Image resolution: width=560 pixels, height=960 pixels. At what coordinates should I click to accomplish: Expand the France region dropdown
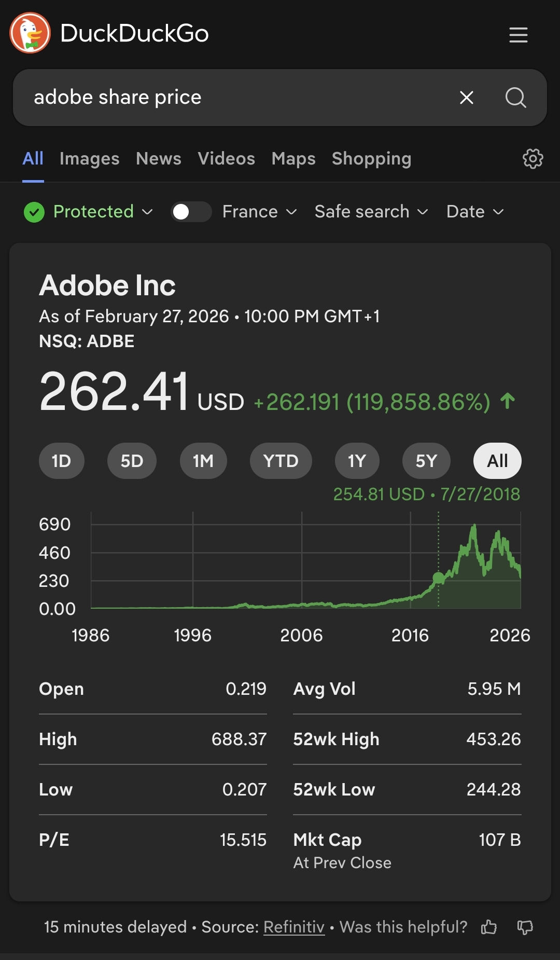click(259, 212)
